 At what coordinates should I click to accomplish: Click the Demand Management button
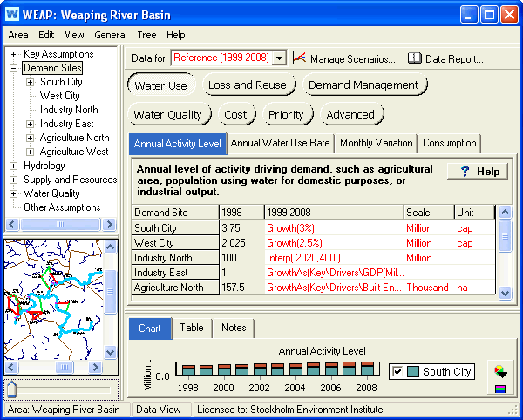363,85
